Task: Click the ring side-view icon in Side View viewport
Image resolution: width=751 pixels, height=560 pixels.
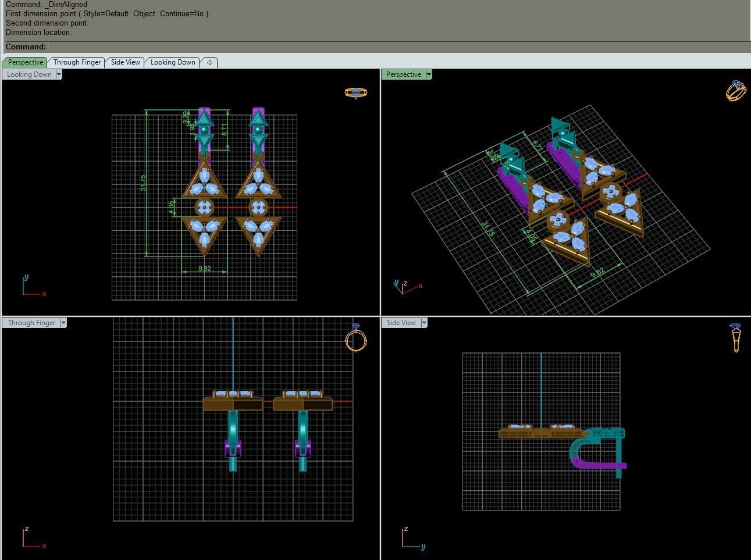Action: (736, 338)
